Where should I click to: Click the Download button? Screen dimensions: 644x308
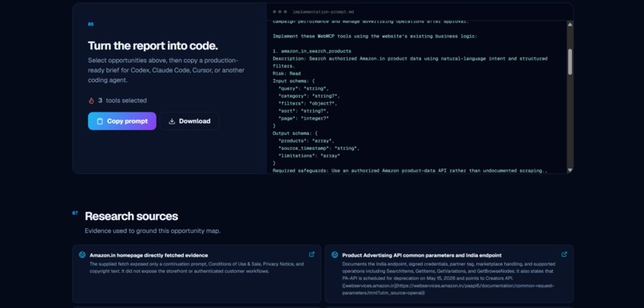pos(189,121)
